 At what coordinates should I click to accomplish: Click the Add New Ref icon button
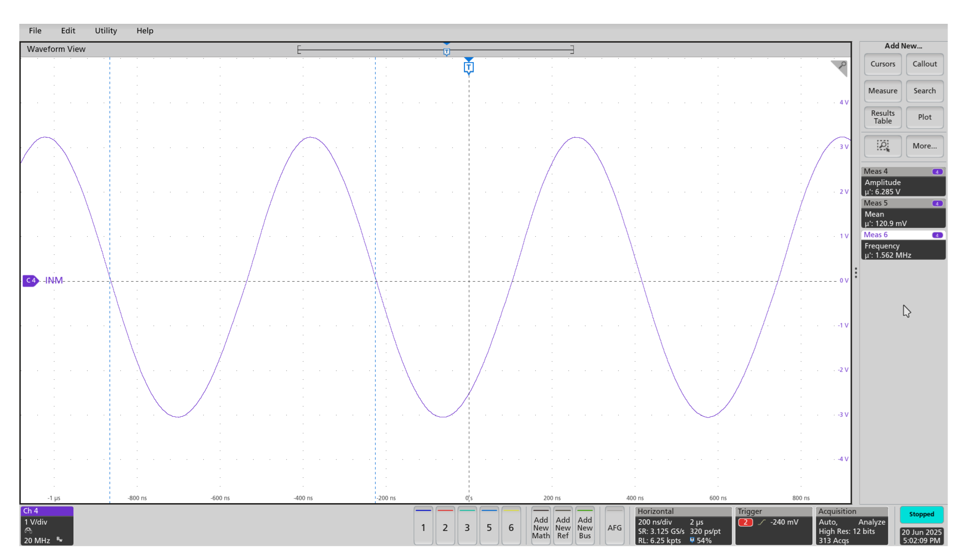[x=563, y=527]
